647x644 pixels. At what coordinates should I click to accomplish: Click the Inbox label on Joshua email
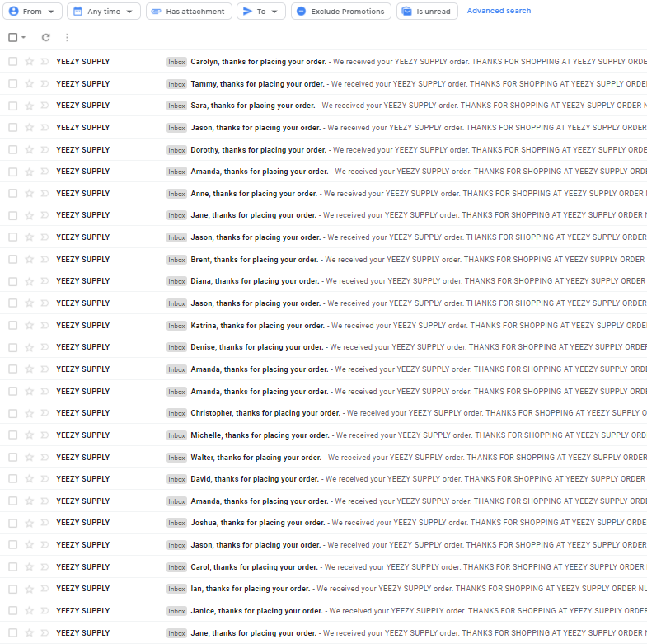click(176, 523)
